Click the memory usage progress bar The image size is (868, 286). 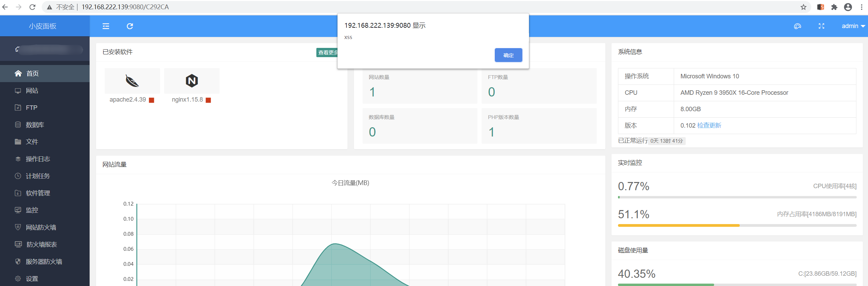click(737, 225)
